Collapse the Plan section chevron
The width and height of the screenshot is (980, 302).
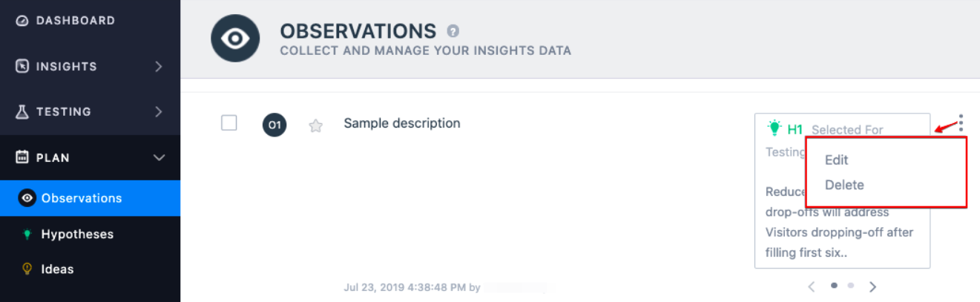(x=158, y=157)
